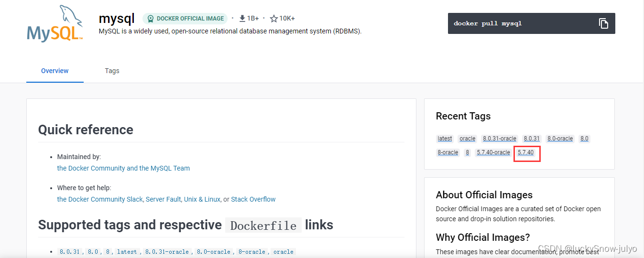Open the 8.0.31-oracle recent tag
The width and height of the screenshot is (644, 258).
499,139
